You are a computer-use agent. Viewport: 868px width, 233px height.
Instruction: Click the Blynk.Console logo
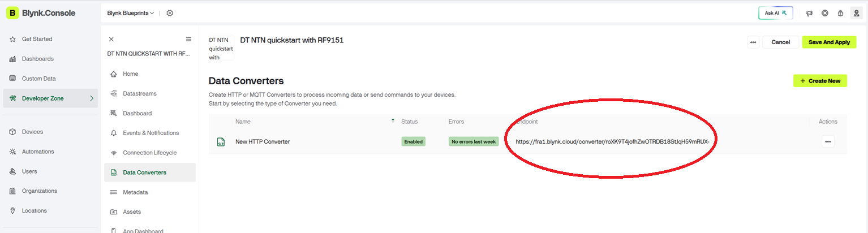pyautogui.click(x=41, y=13)
